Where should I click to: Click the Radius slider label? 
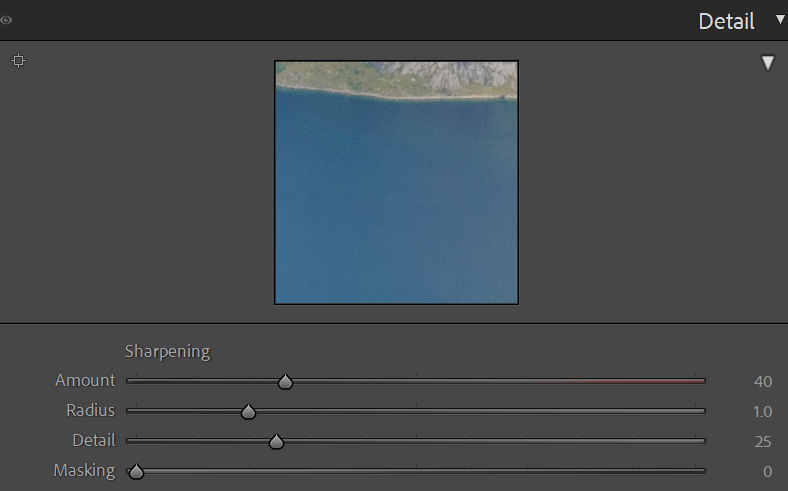click(90, 411)
